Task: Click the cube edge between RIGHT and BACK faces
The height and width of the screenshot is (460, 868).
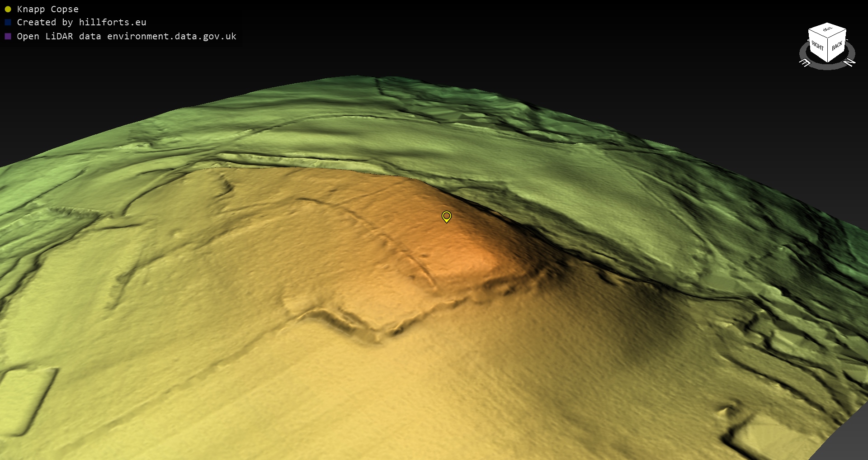Action: click(828, 51)
